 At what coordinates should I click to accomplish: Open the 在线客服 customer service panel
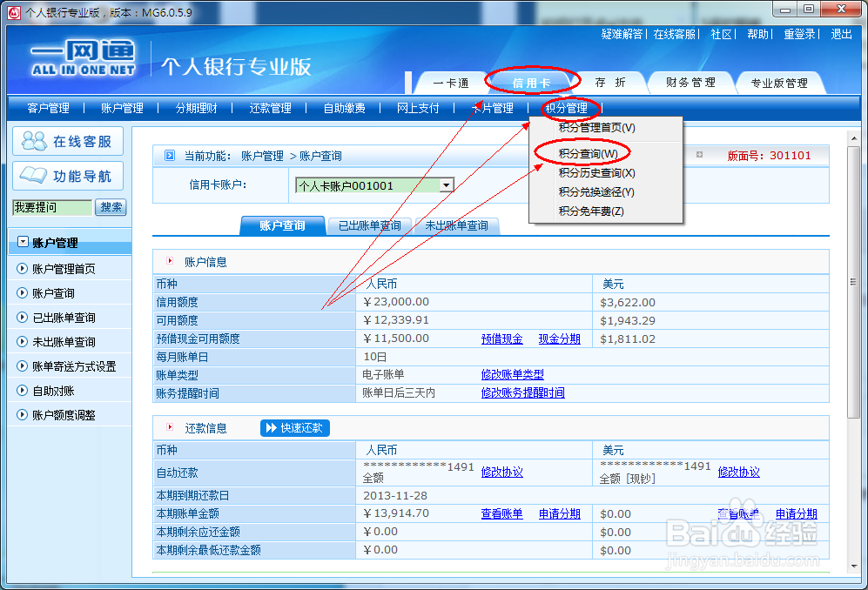[x=69, y=140]
